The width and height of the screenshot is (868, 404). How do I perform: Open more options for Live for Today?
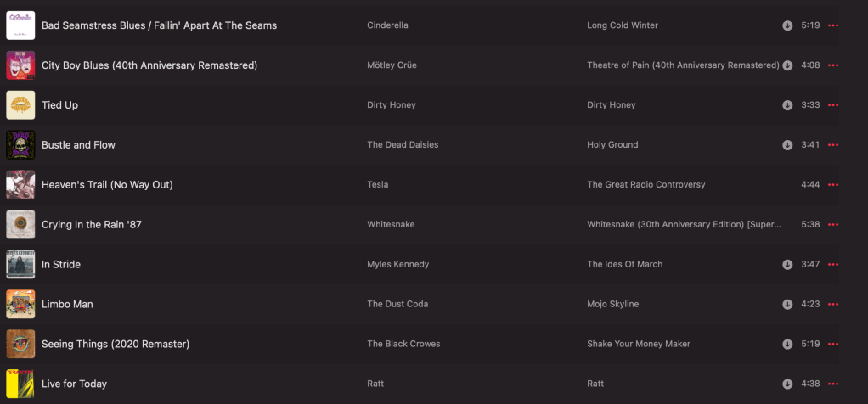click(832, 384)
